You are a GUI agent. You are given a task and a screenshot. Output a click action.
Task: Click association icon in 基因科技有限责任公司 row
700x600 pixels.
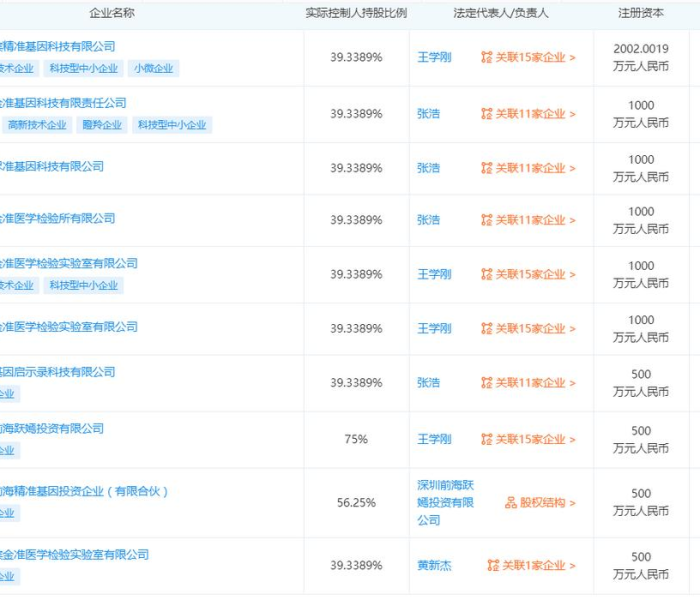[x=487, y=115]
